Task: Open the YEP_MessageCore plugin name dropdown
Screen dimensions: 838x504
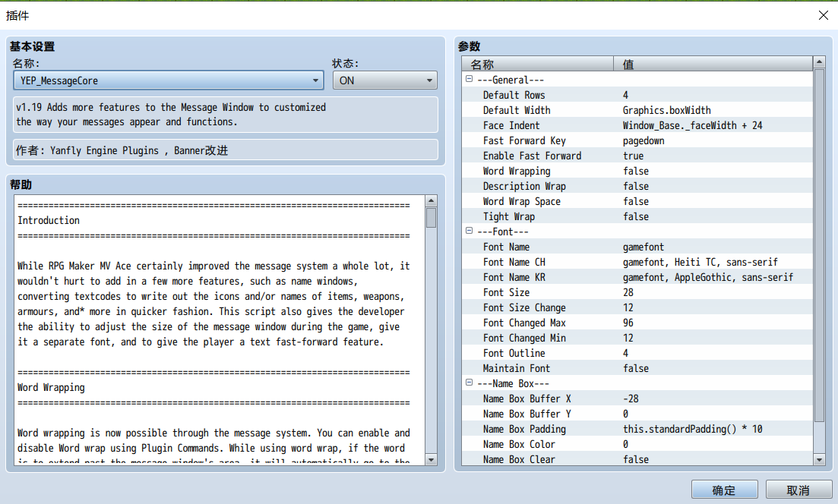Action: [x=169, y=80]
